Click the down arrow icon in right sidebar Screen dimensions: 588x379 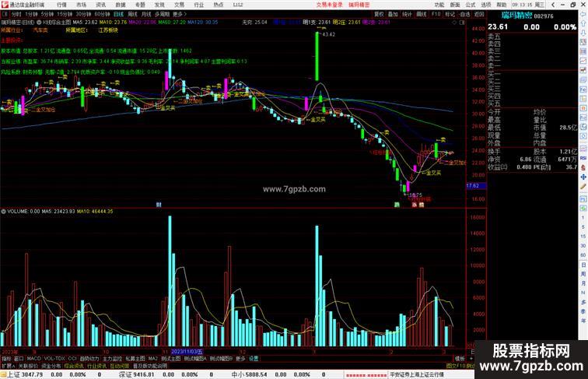coord(583,33)
